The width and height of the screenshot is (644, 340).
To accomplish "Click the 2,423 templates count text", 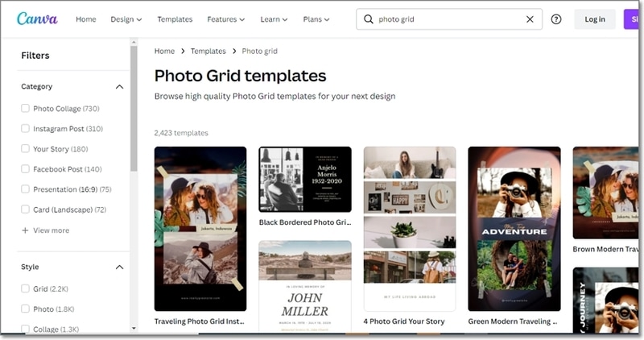I will tap(181, 133).
